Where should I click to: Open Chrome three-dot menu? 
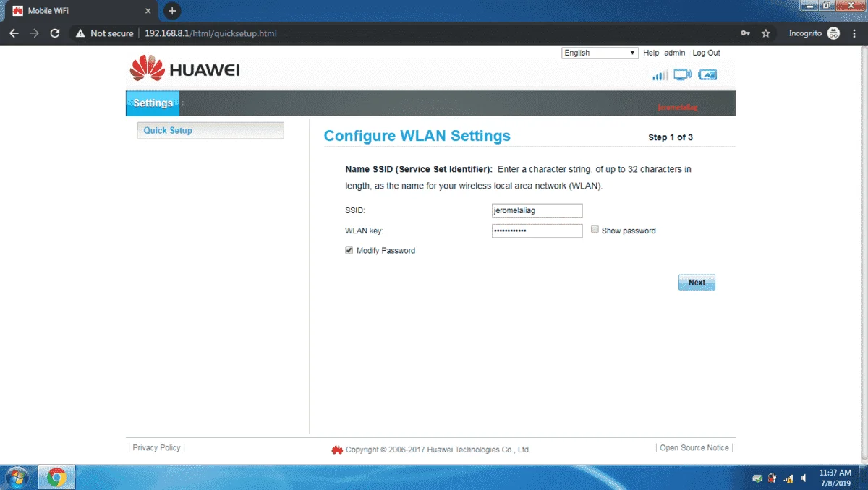click(854, 33)
